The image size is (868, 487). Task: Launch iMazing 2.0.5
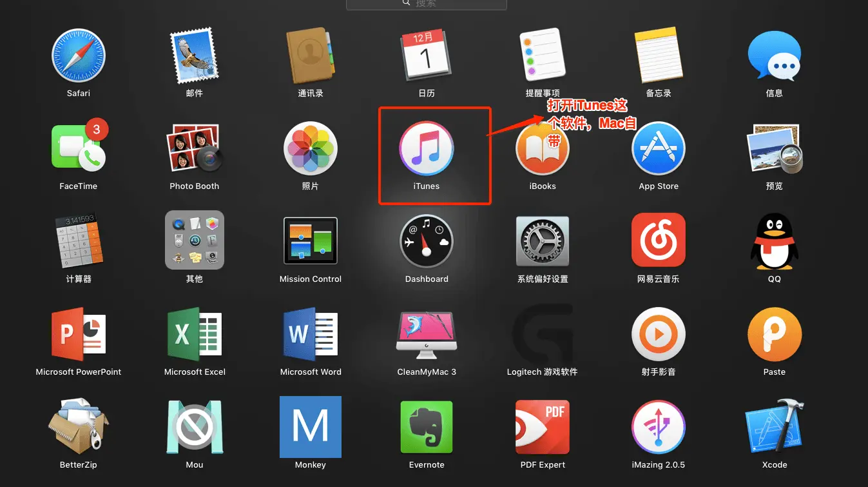point(659,427)
